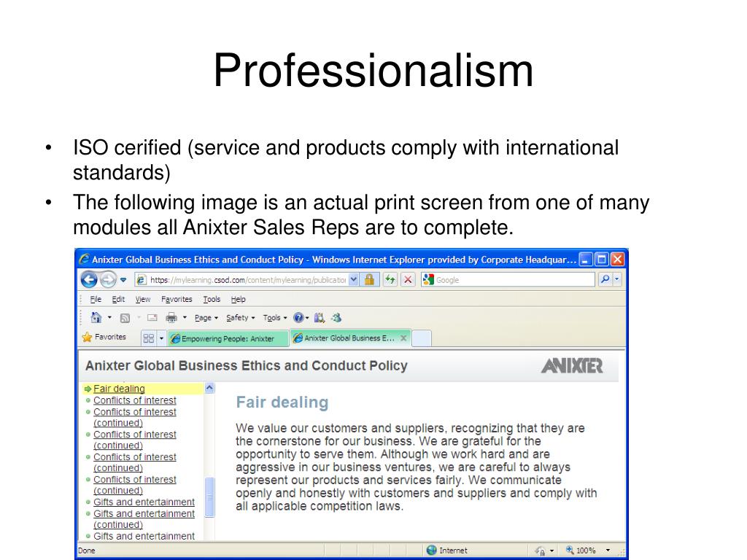The image size is (747, 560).
Task: Click the sidebar scroll up arrow
Action: [209, 388]
